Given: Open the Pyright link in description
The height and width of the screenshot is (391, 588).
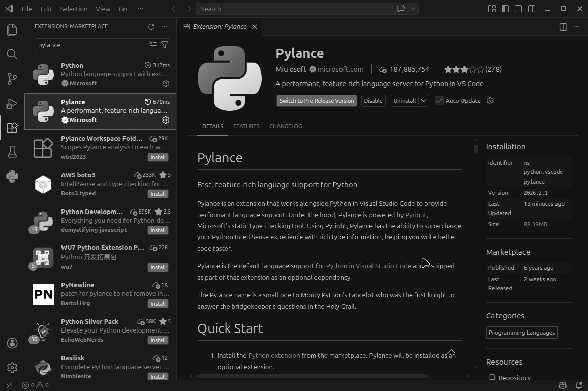Looking at the screenshot, I should pyautogui.click(x=416, y=215).
